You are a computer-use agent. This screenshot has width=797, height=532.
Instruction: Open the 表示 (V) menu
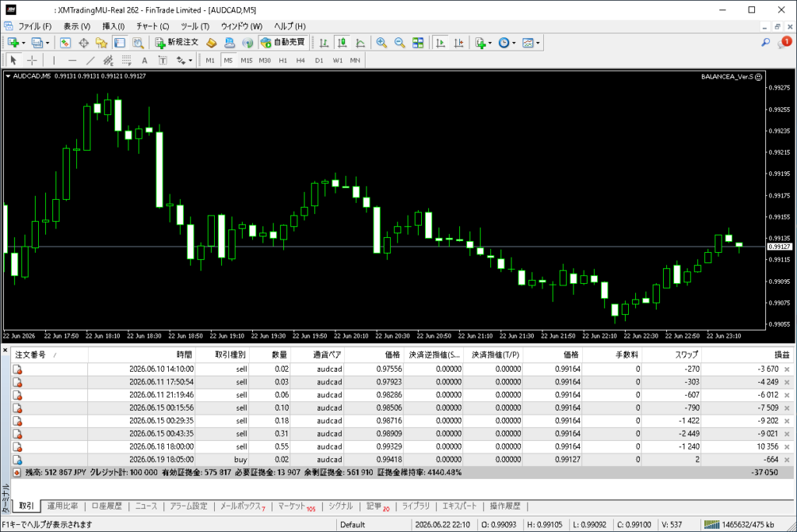77,26
